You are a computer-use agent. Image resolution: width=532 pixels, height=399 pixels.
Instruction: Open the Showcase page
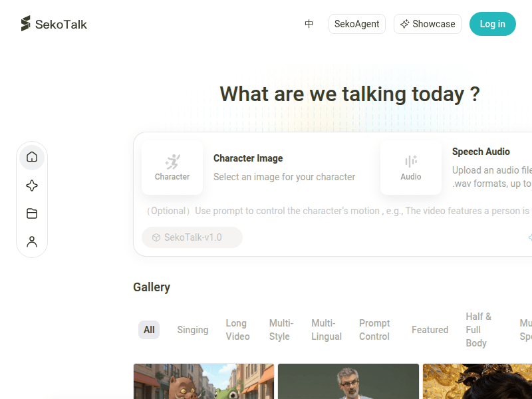point(428,24)
